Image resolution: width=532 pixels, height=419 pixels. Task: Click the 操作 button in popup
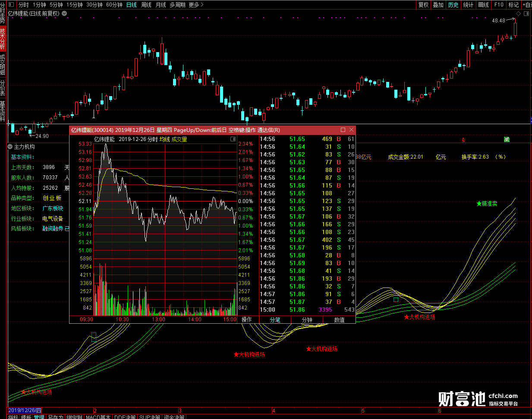click(x=246, y=319)
